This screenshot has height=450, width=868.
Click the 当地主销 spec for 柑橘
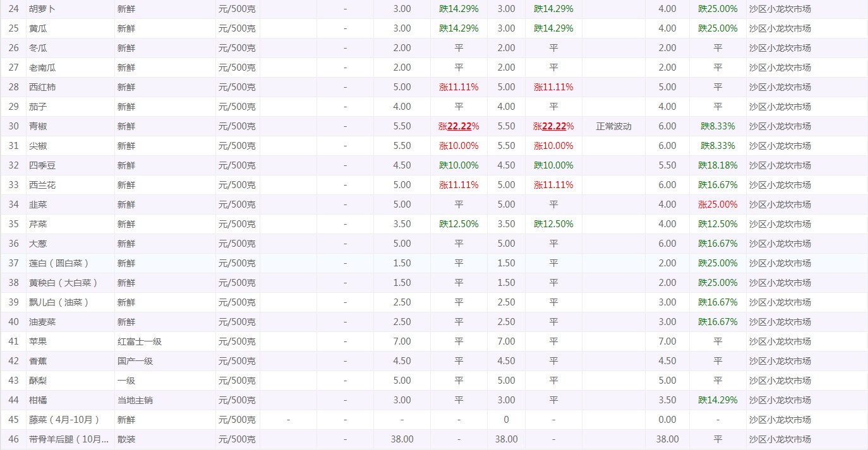[x=135, y=400]
